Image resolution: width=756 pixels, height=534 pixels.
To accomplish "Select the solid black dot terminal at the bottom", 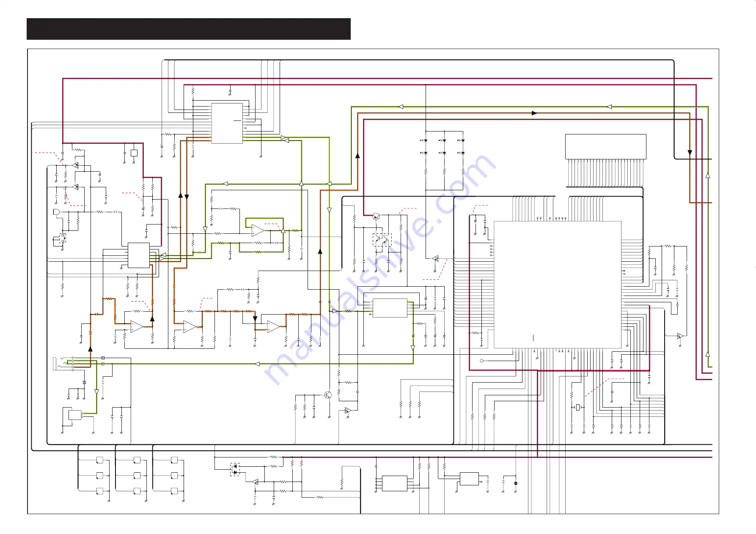I will [x=516, y=483].
